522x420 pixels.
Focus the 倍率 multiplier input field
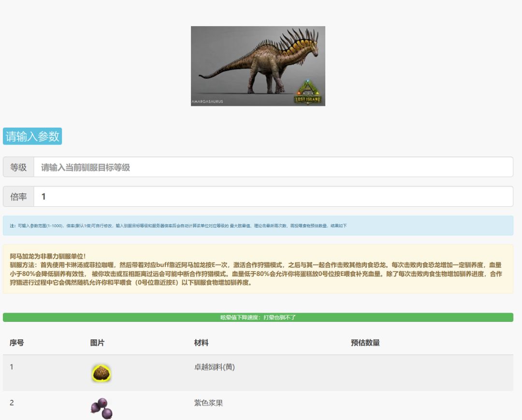(273, 196)
